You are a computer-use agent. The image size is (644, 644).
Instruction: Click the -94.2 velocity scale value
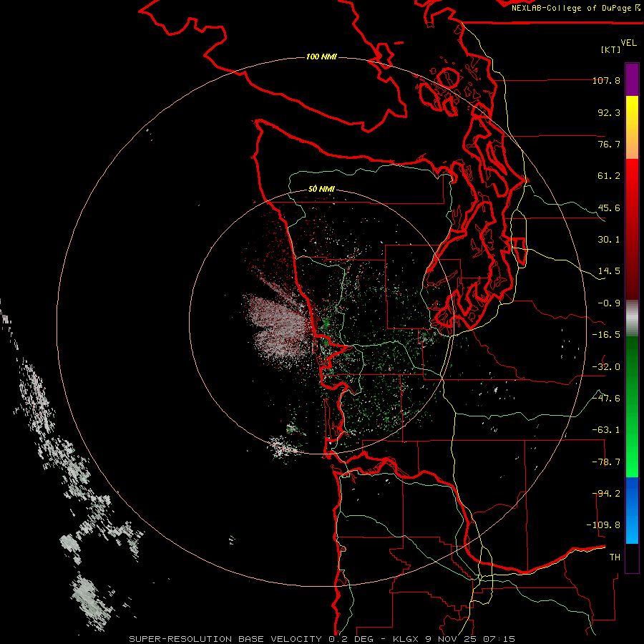(606, 494)
